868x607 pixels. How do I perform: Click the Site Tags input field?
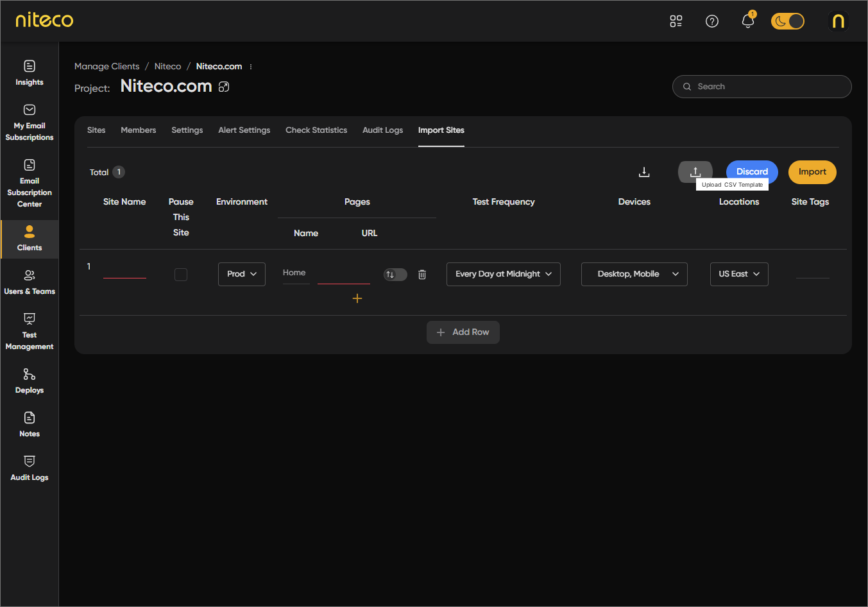812,272
